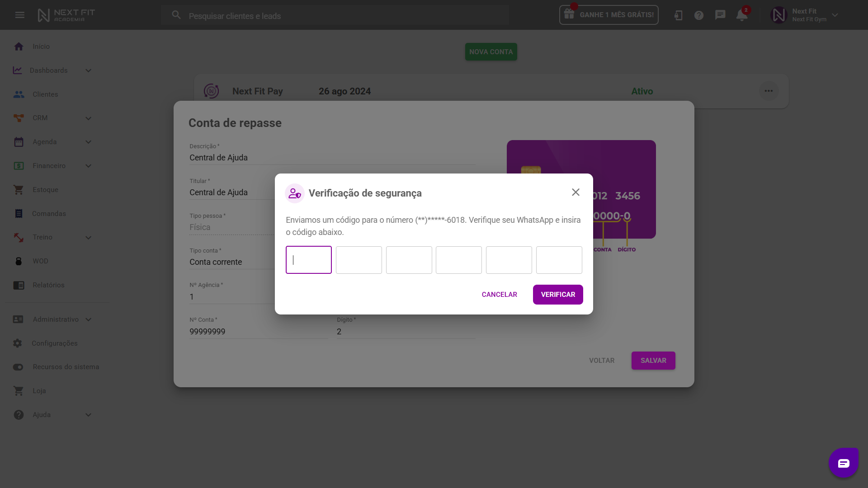The image size is (868, 488).
Task: Click the mobile device icon in header
Action: coord(678,15)
